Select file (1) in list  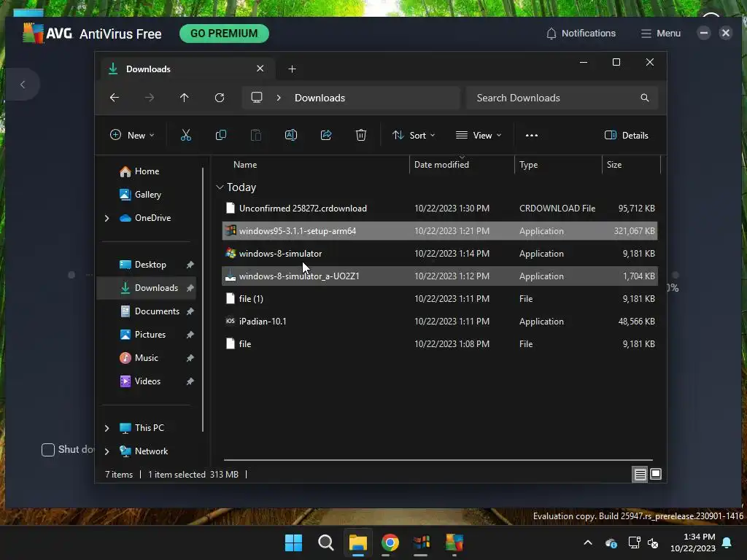440,298
